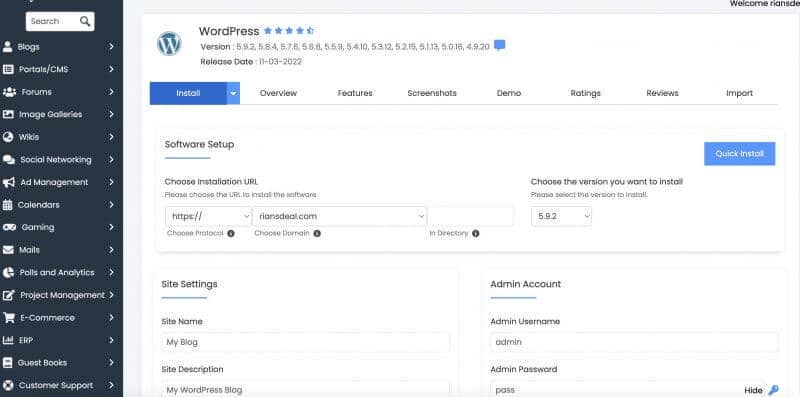Open the domain riansdeal.com dropdown
Screen dimensions: 800x397
coord(340,216)
